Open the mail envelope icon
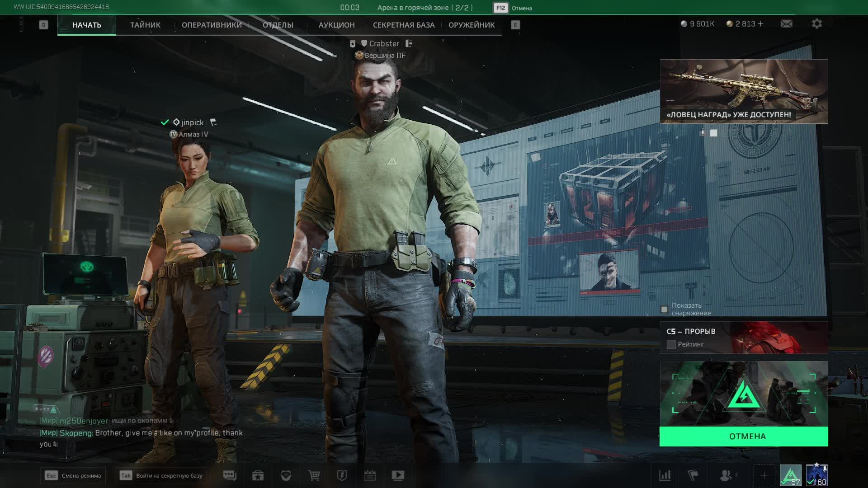This screenshot has height=488, width=868. (786, 23)
